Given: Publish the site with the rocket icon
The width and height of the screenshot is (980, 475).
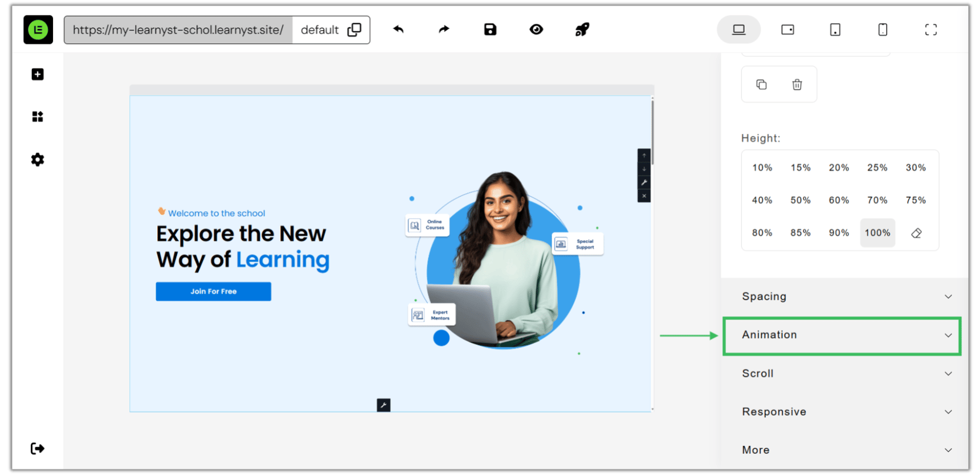Looking at the screenshot, I should [x=582, y=30].
